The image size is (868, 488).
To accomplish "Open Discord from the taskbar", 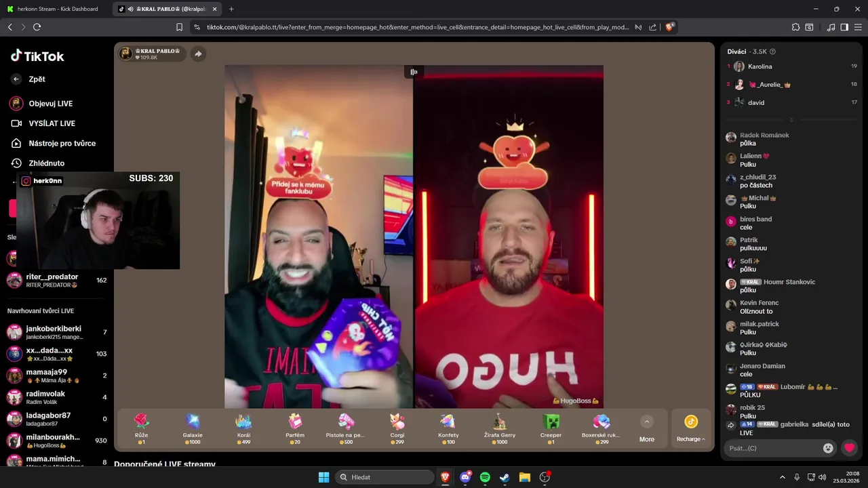I will click(x=465, y=477).
